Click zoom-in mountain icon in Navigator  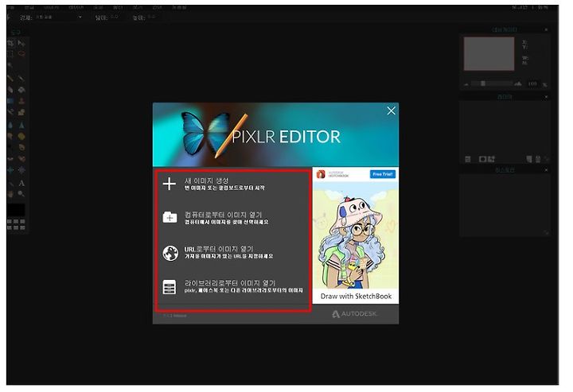(x=518, y=84)
